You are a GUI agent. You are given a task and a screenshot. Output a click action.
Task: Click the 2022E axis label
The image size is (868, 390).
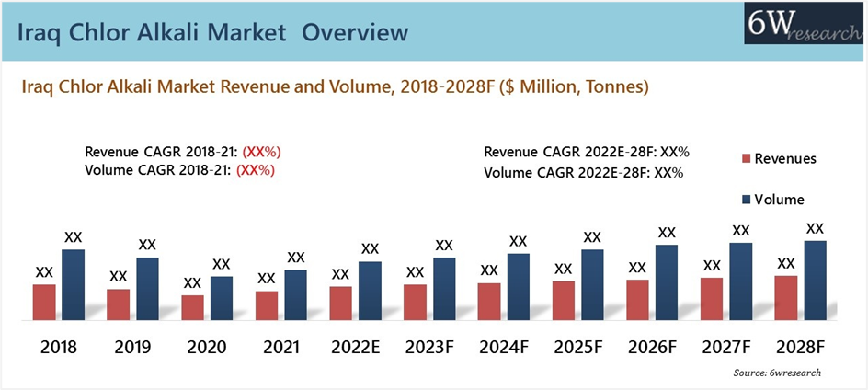tap(354, 349)
